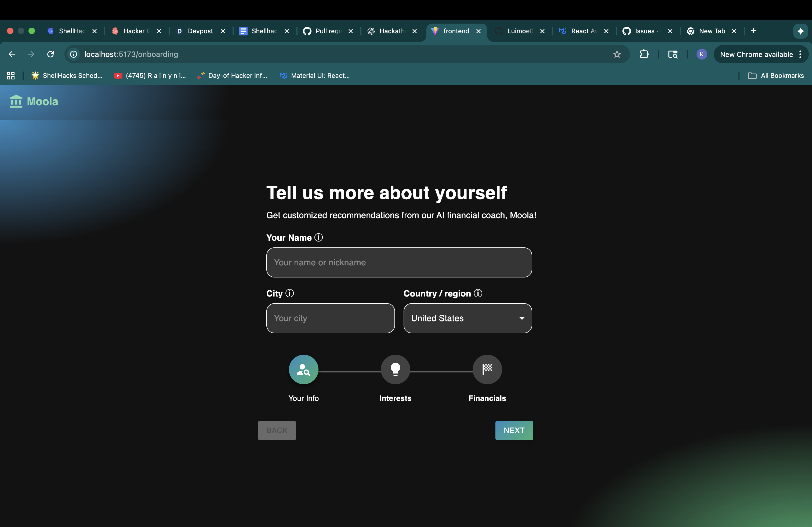Screen dimensions: 812x527
Task: Bookmark page with the star icon
Action: point(617,54)
